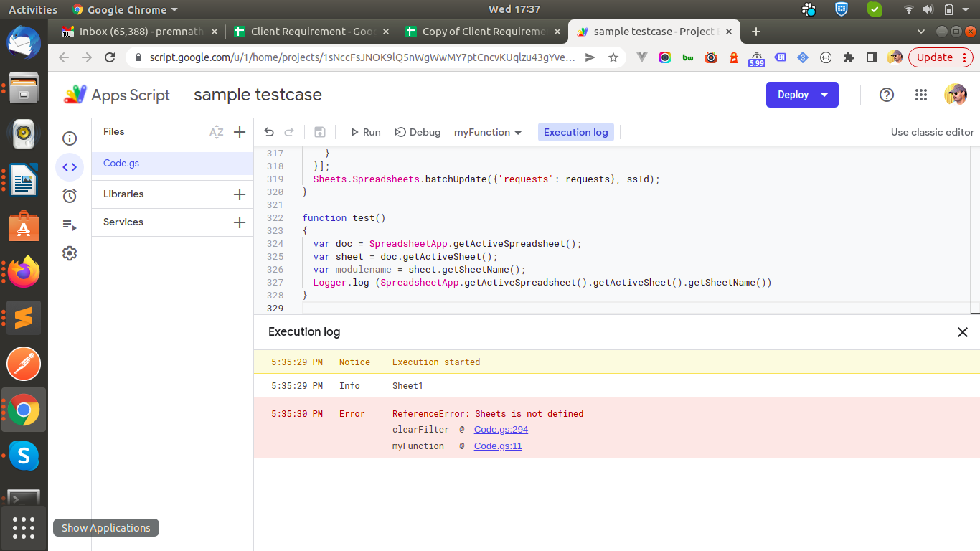Click the Apps Script logo
The height and width of the screenshot is (551, 980).
coord(118,95)
